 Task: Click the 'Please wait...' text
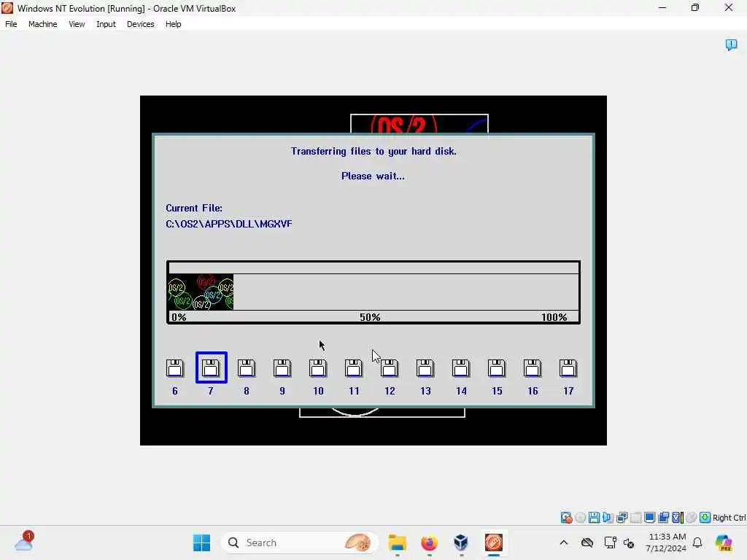tap(373, 176)
